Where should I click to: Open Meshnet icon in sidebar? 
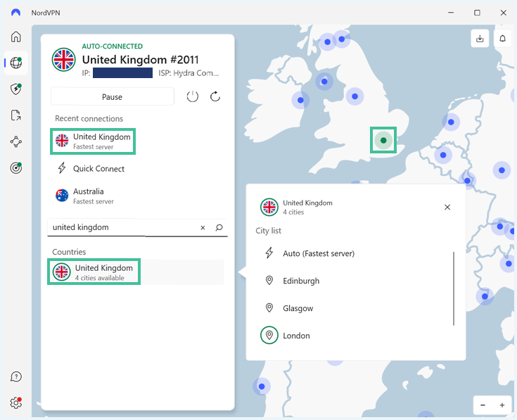tap(15, 141)
